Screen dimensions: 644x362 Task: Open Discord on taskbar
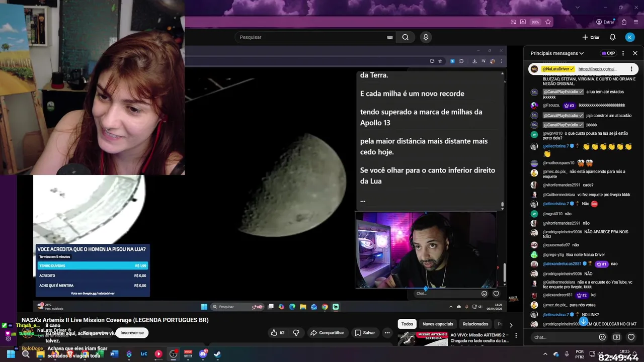(203, 354)
